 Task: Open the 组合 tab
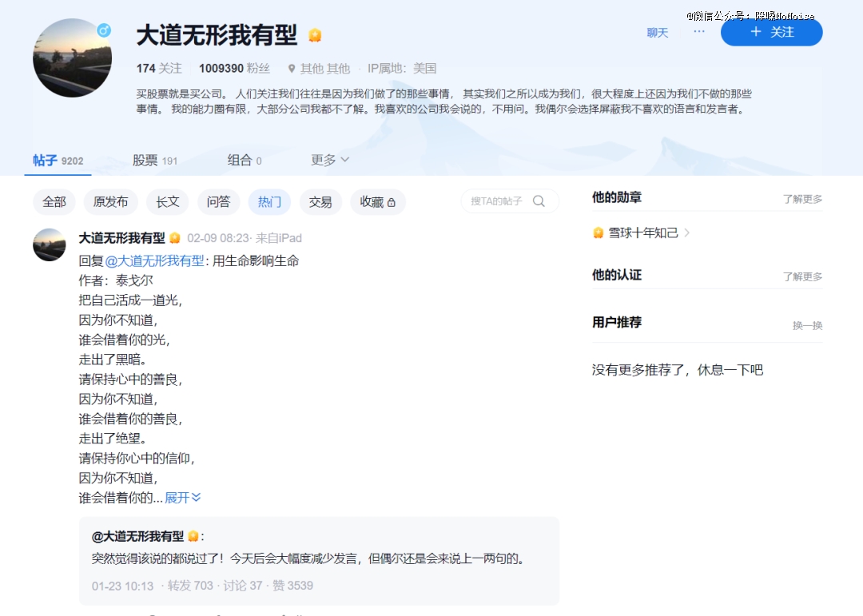click(244, 160)
